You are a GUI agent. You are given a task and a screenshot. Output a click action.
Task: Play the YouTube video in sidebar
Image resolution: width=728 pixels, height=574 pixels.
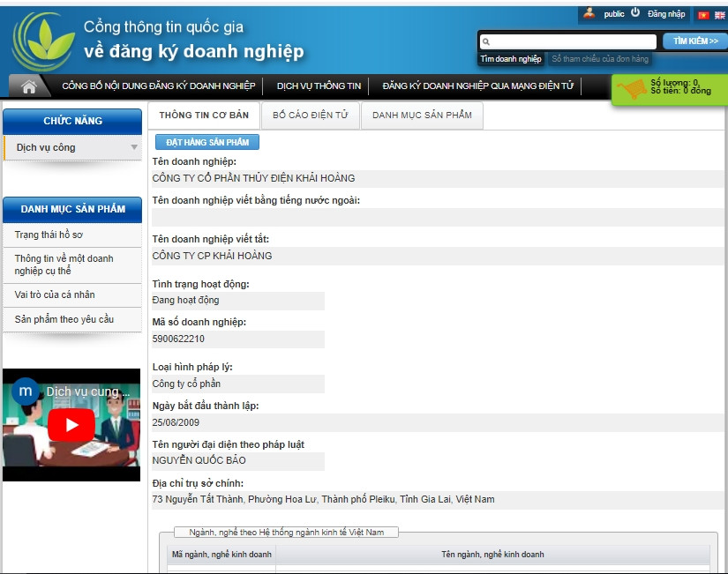point(71,425)
